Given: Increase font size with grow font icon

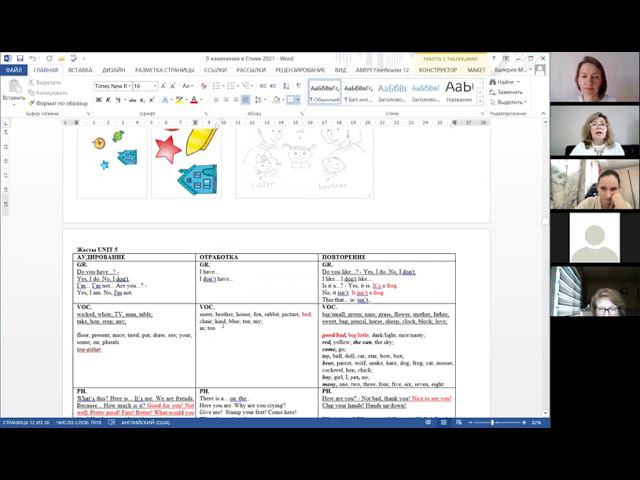Looking at the screenshot, I should (x=163, y=86).
